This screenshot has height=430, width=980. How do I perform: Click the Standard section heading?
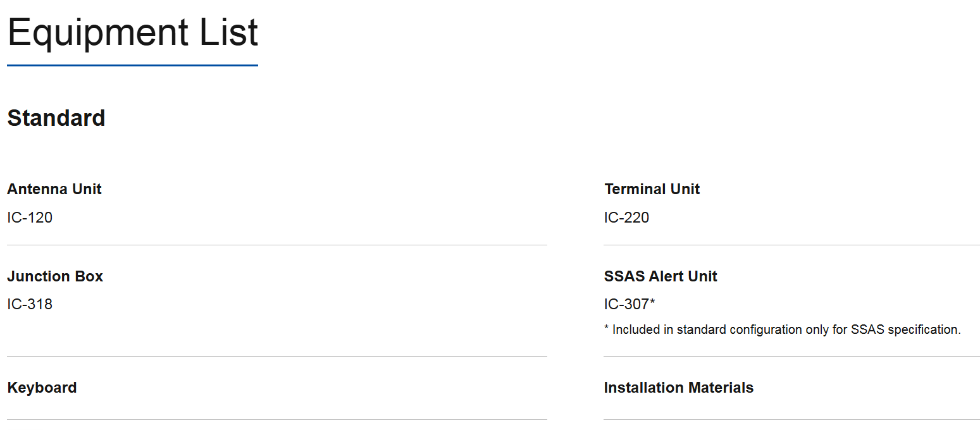56,118
